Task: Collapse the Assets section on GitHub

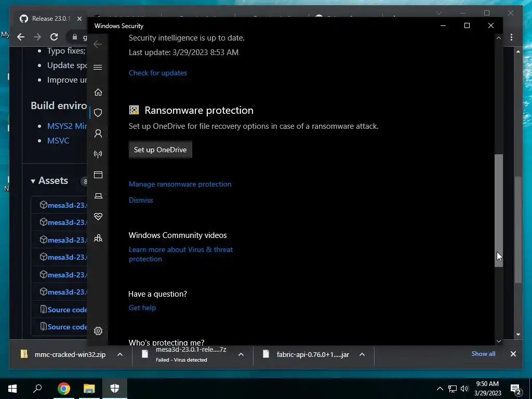Action: pos(33,181)
